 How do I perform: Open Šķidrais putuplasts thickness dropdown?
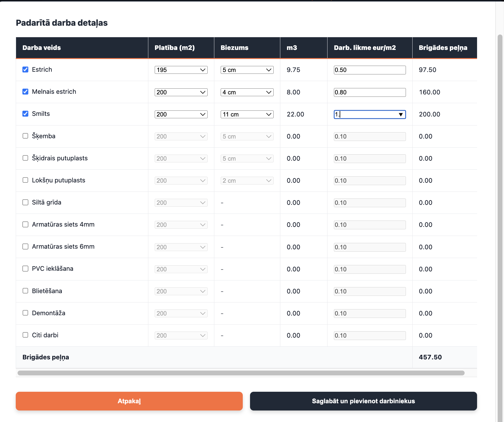click(247, 159)
